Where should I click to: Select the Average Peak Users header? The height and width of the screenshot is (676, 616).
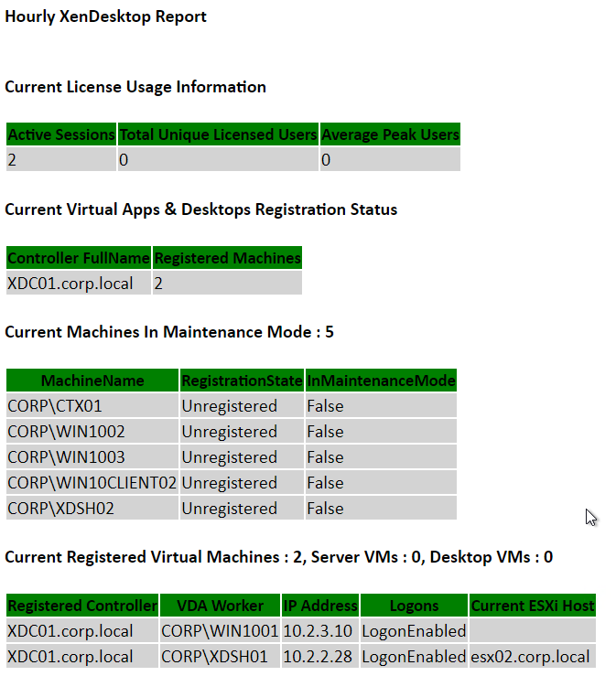click(x=390, y=134)
